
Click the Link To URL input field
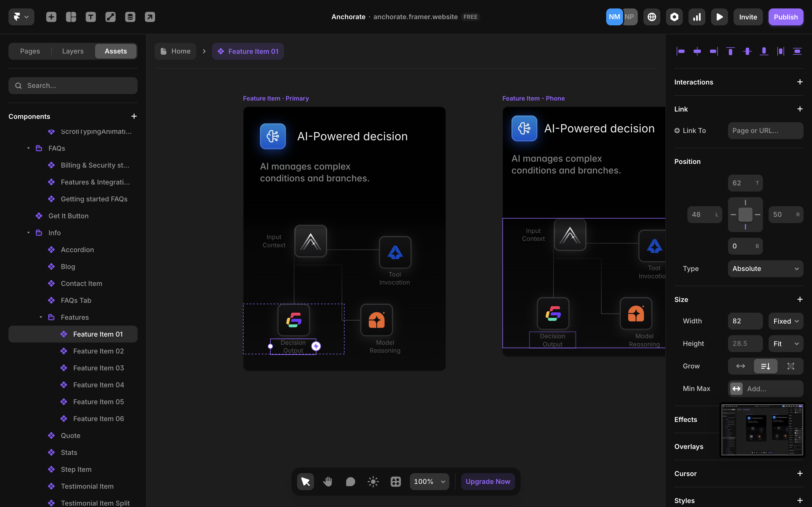(x=765, y=131)
